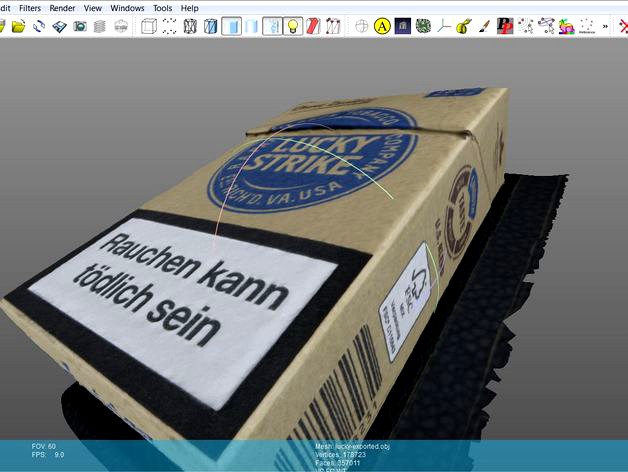Click the greyed trackball crosshair icon
Screen dimensions: 628x472
[362, 26]
